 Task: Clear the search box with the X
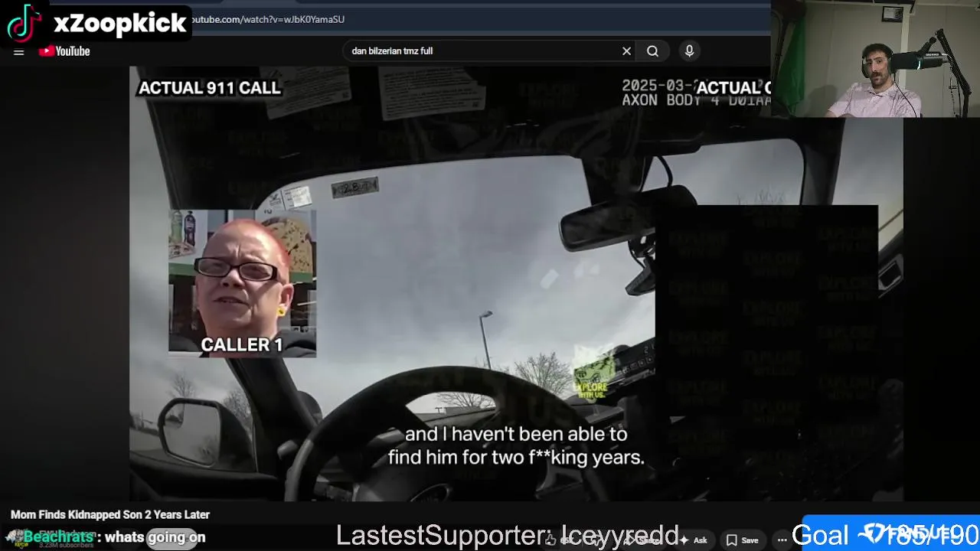click(626, 51)
